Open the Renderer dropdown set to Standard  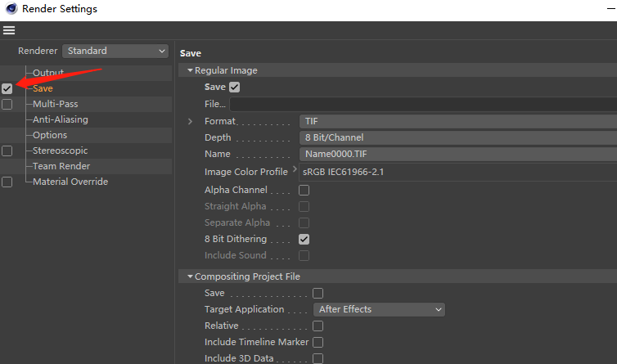click(x=115, y=51)
